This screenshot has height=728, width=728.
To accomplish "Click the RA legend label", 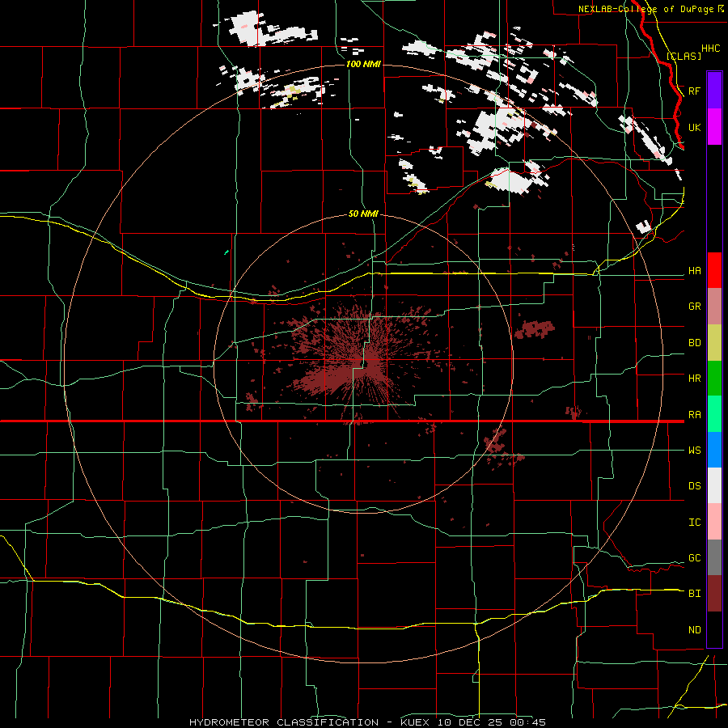I will [694, 415].
